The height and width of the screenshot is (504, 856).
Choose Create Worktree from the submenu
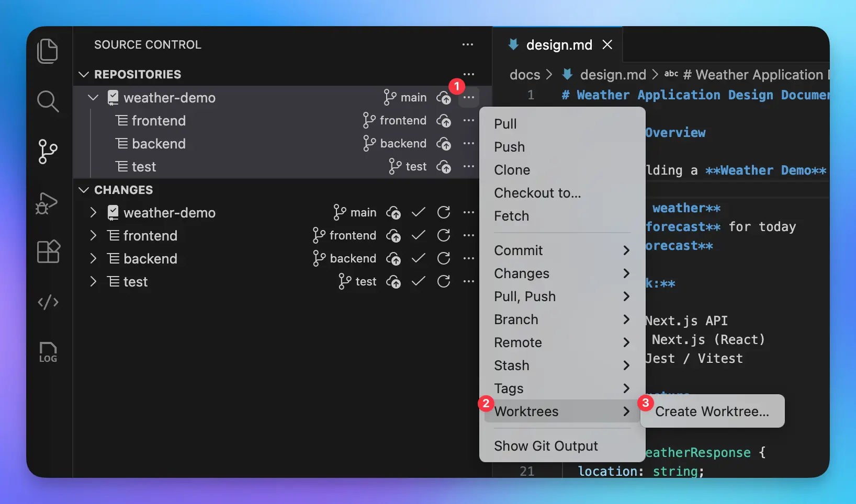pyautogui.click(x=712, y=411)
